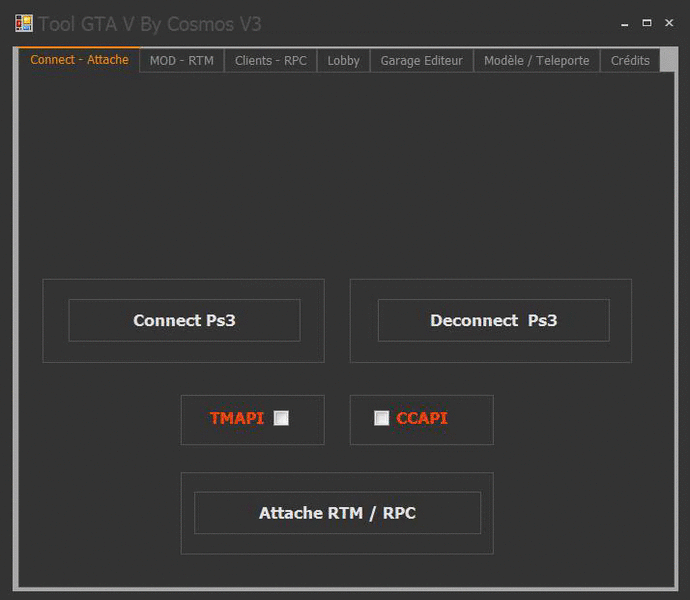Minimize the Tool GTA V window
690x600 pixels.
624,23
